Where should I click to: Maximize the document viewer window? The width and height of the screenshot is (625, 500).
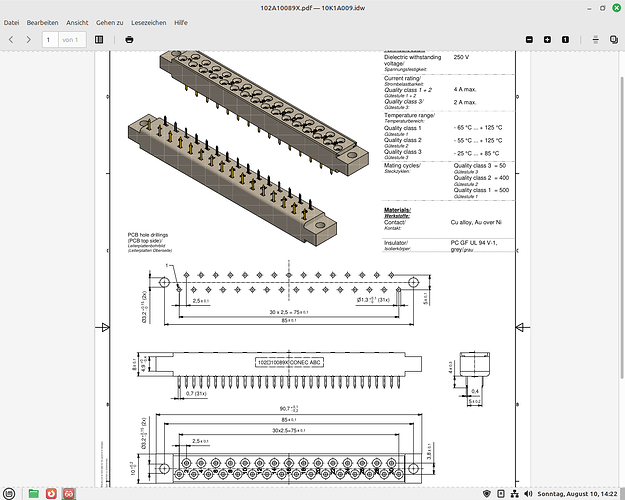[603, 8]
